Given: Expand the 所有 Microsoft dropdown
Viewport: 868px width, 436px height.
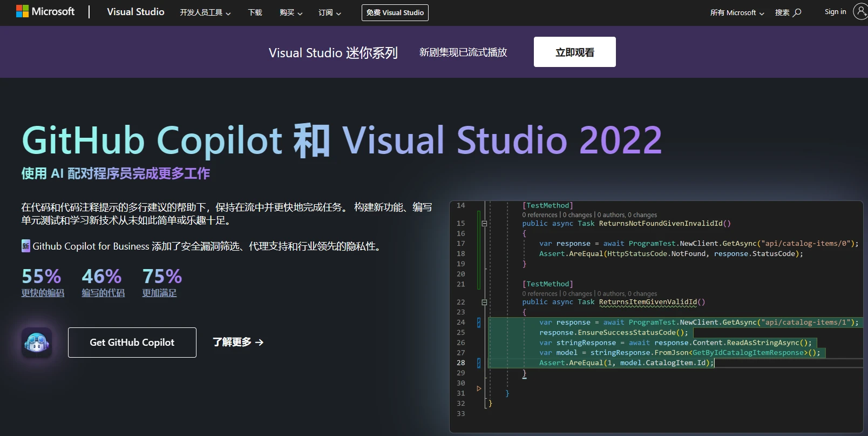Looking at the screenshot, I should point(737,12).
